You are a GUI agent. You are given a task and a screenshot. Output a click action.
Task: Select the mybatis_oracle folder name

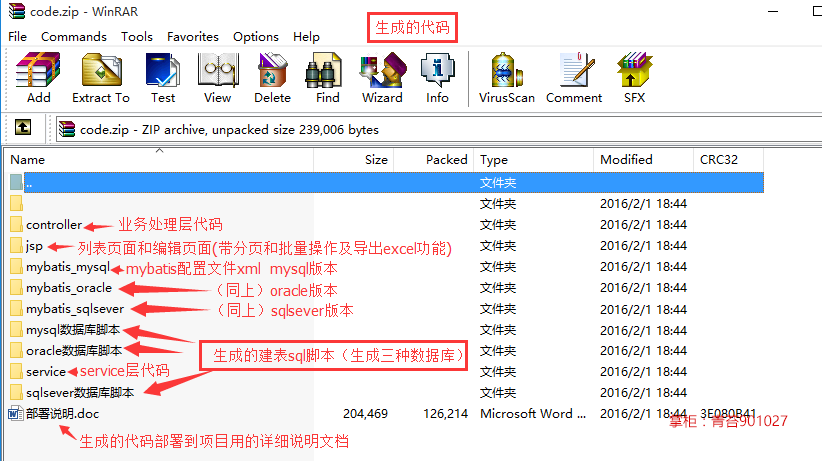[x=69, y=287]
